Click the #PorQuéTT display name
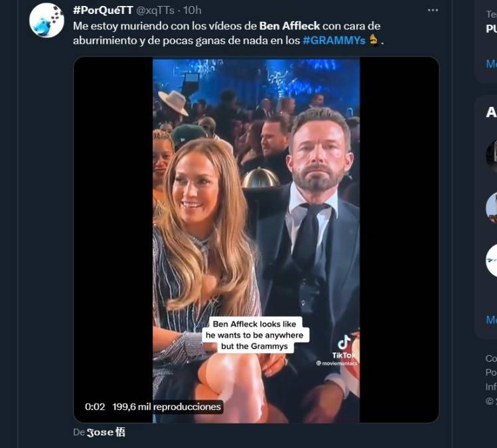 103,10
